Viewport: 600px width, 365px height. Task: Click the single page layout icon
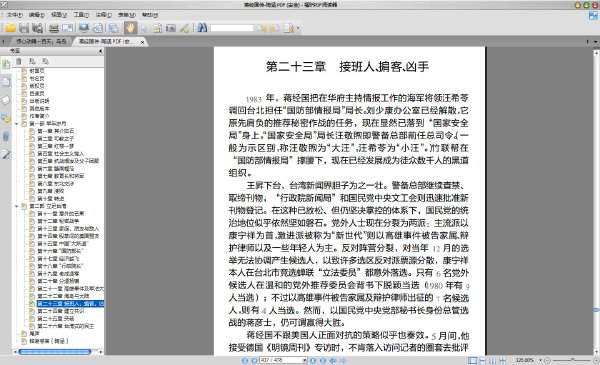pyautogui.click(x=473, y=360)
